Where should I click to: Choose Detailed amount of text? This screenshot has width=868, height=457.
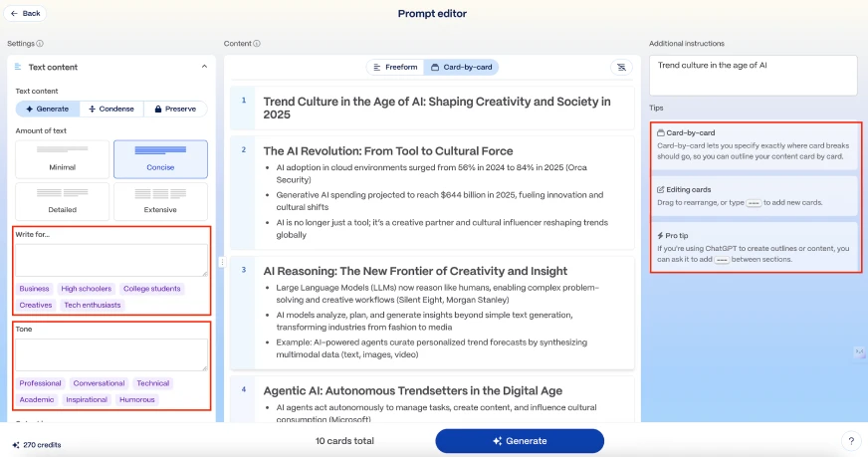pyautogui.click(x=62, y=202)
